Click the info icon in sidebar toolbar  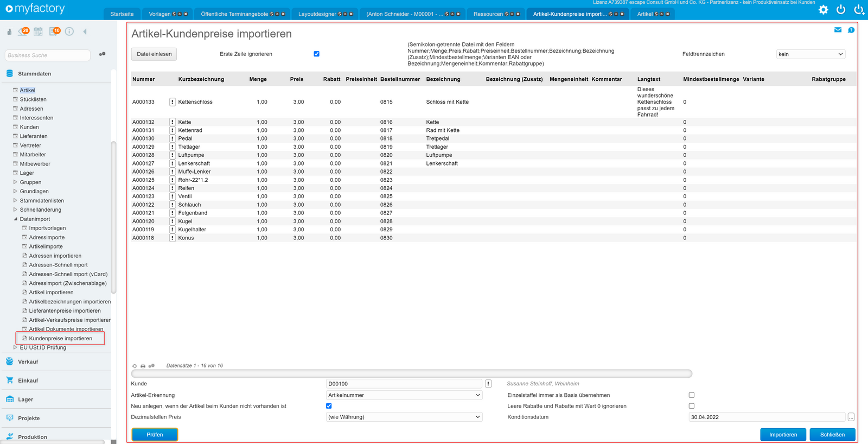(69, 31)
